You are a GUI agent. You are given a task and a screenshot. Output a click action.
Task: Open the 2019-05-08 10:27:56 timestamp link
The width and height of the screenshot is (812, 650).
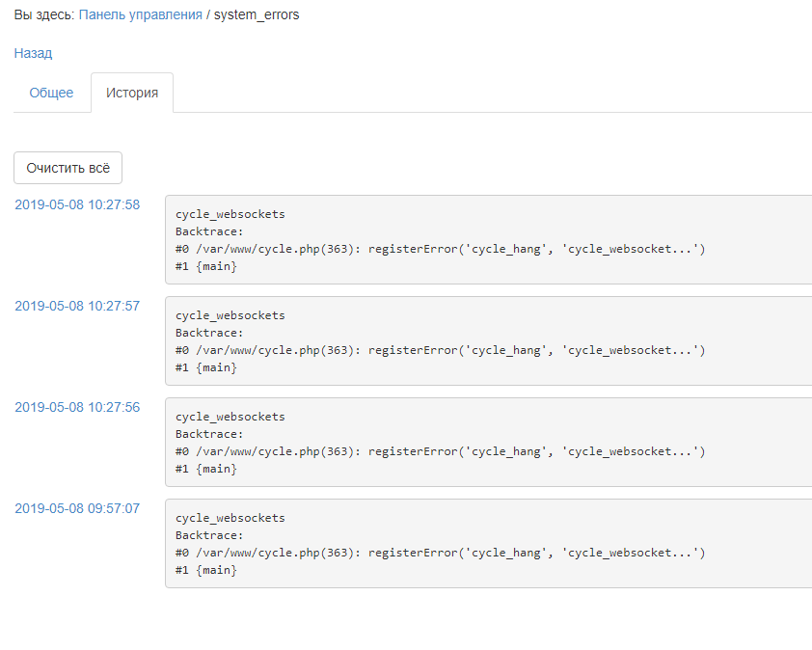click(77, 407)
